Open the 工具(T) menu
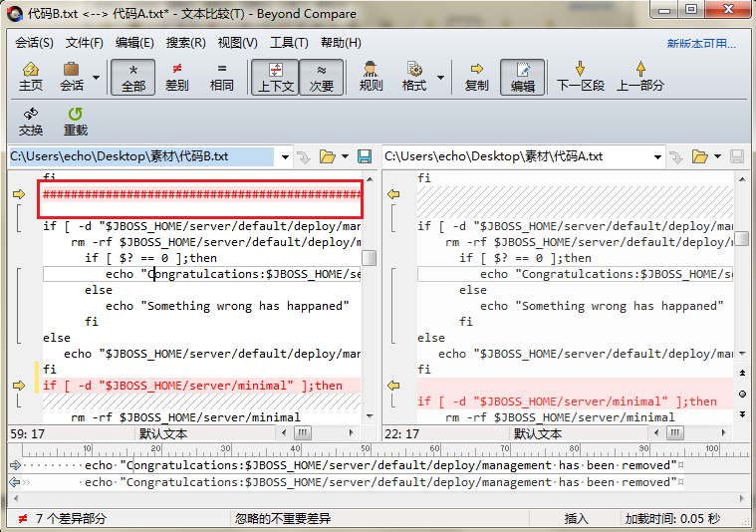 click(289, 43)
